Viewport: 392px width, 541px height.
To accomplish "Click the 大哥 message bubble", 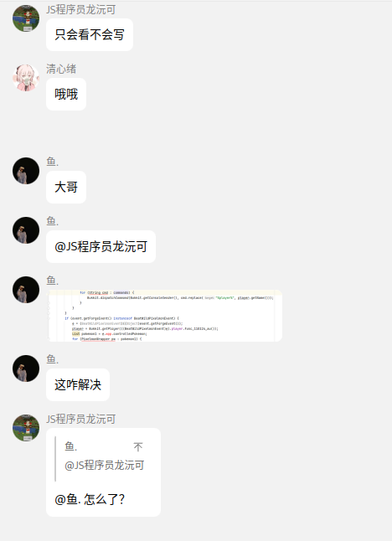I will point(66,187).
